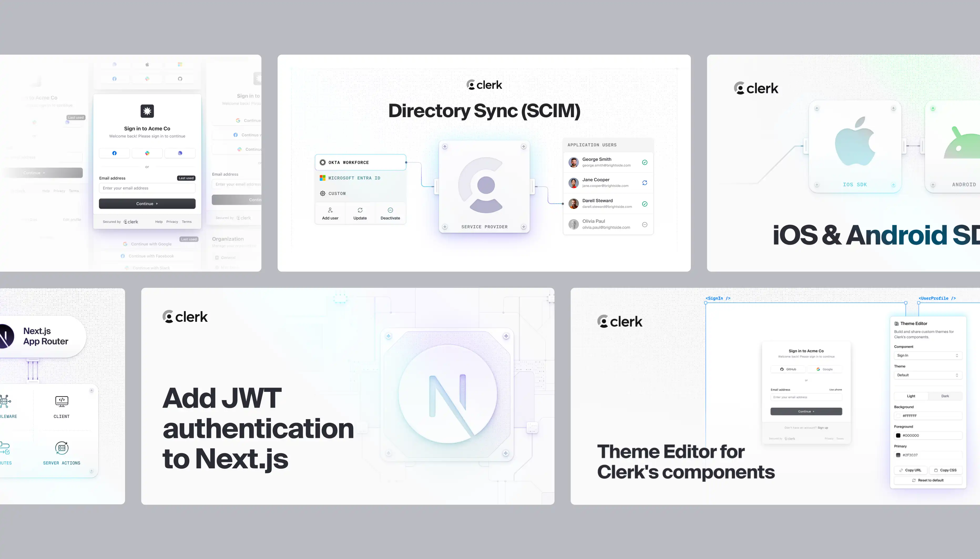Click GitHub button in Theme Editor preview
This screenshot has height=559, width=980.
(x=788, y=369)
